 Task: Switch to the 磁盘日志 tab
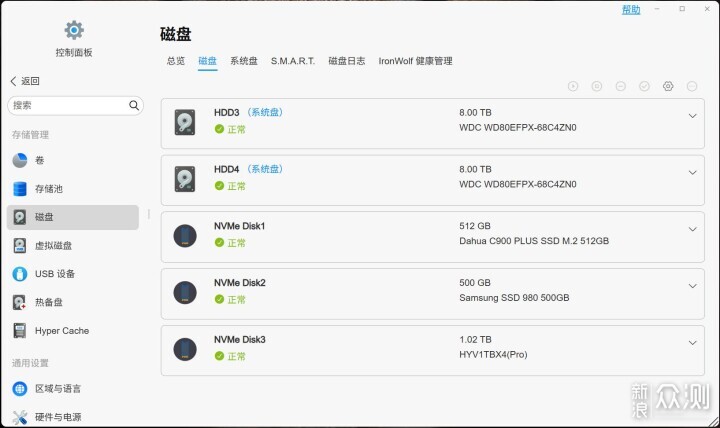coord(347,61)
